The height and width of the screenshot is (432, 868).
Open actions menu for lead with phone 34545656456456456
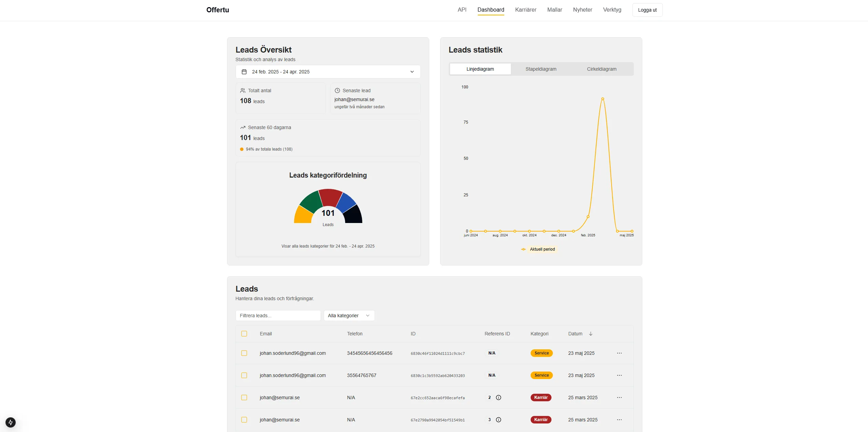619,353
